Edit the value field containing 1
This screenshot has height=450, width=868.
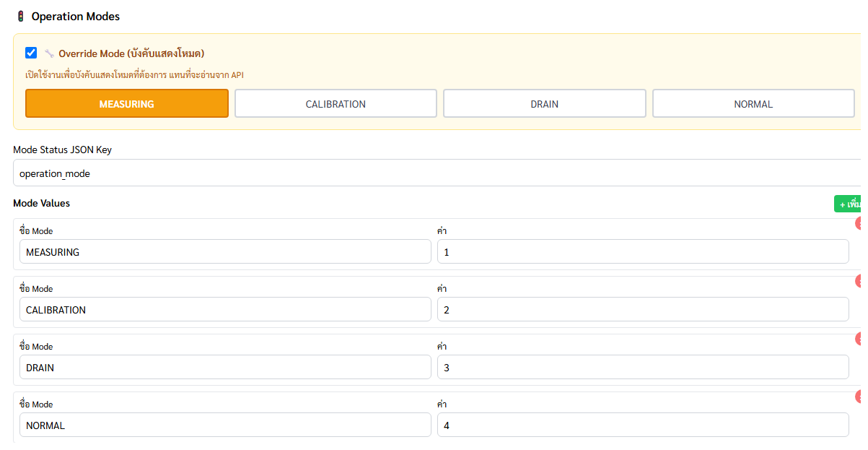point(643,251)
